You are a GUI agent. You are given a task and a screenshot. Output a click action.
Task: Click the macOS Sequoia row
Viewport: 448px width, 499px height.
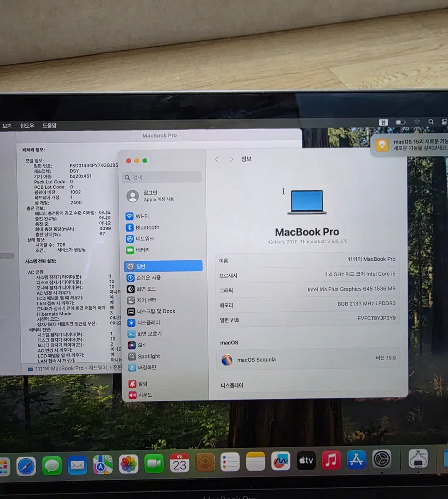coord(308,359)
